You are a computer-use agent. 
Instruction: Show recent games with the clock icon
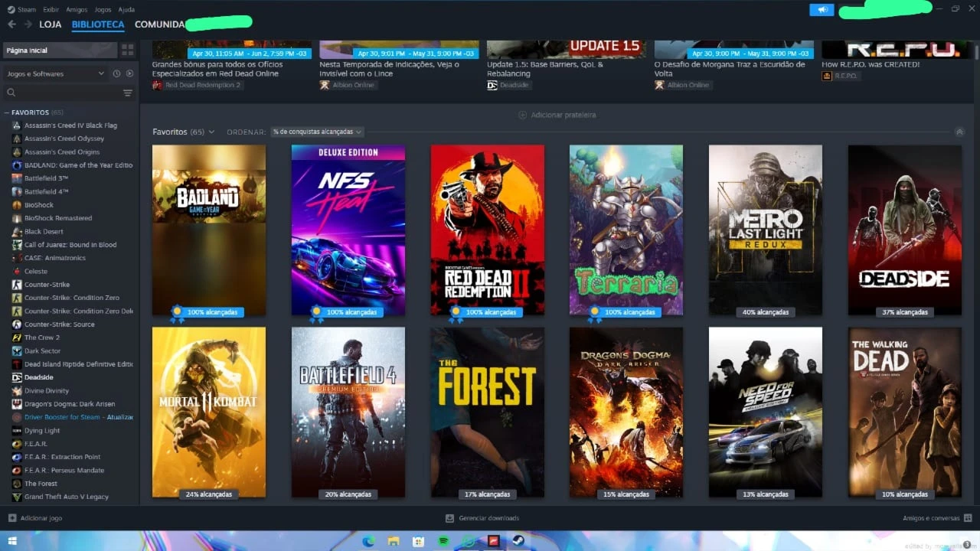tap(116, 73)
